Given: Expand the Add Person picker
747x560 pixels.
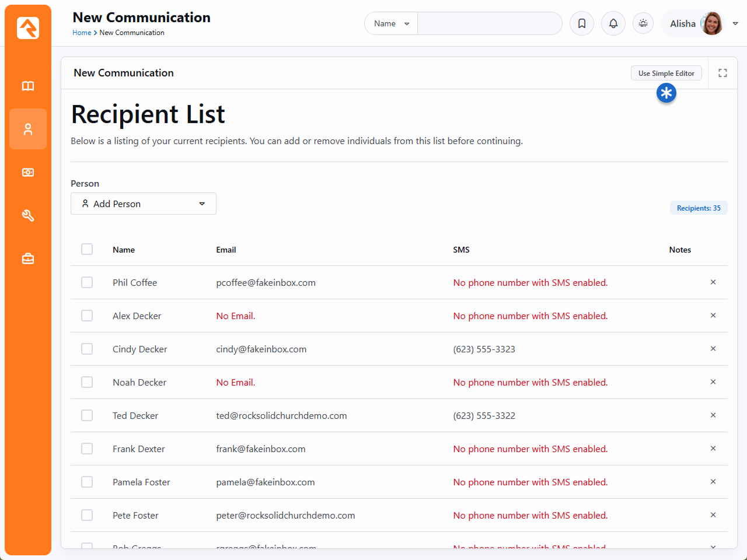Looking at the screenshot, I should [144, 204].
